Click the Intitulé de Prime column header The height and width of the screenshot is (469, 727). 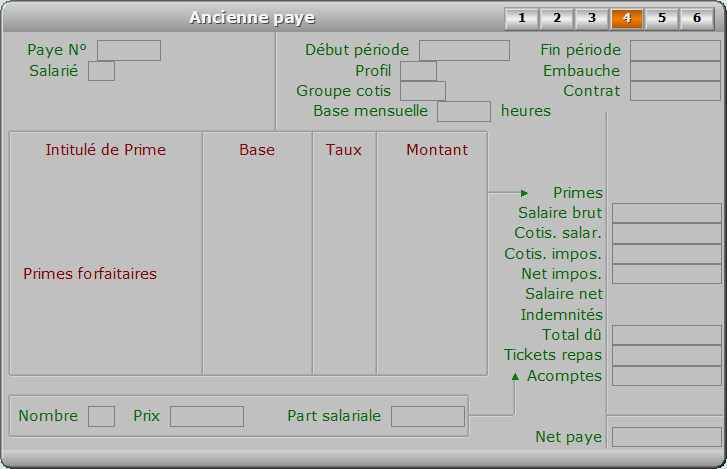pos(106,150)
